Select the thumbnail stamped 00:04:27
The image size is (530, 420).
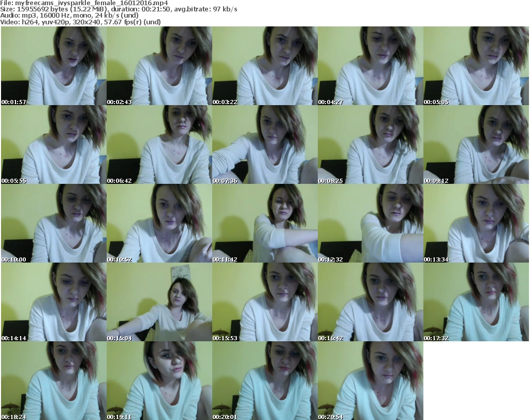(371, 66)
